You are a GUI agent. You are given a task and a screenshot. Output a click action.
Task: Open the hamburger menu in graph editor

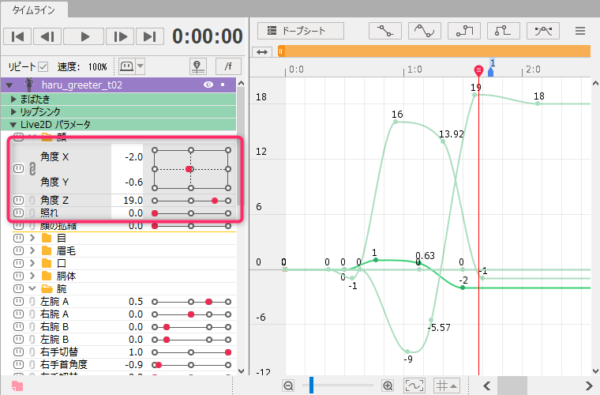click(580, 31)
